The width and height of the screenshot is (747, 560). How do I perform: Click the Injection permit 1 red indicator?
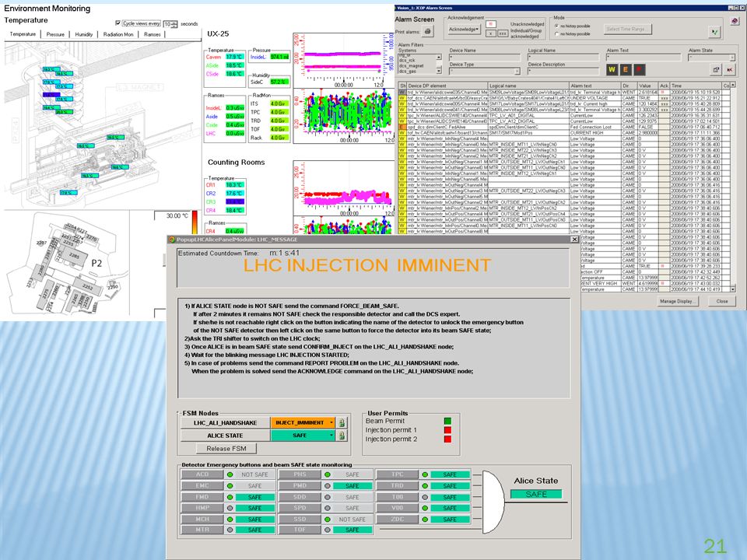[x=447, y=430]
